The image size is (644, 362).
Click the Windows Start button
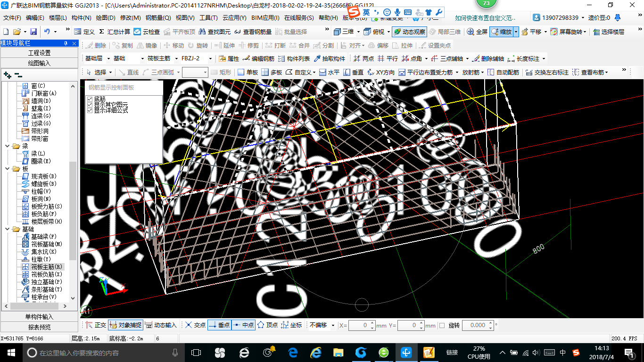click(x=11, y=352)
